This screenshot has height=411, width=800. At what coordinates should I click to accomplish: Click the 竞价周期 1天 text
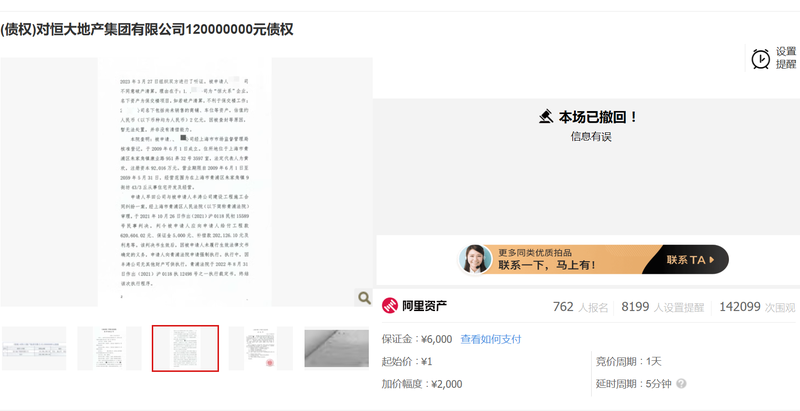[x=629, y=362]
